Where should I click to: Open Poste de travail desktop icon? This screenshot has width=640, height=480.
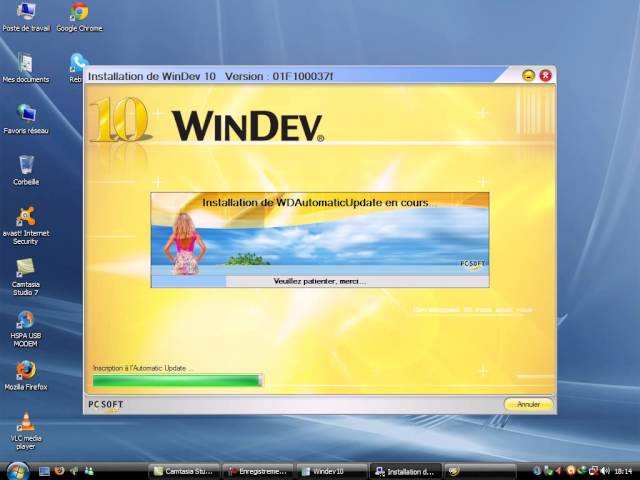[x=26, y=16]
